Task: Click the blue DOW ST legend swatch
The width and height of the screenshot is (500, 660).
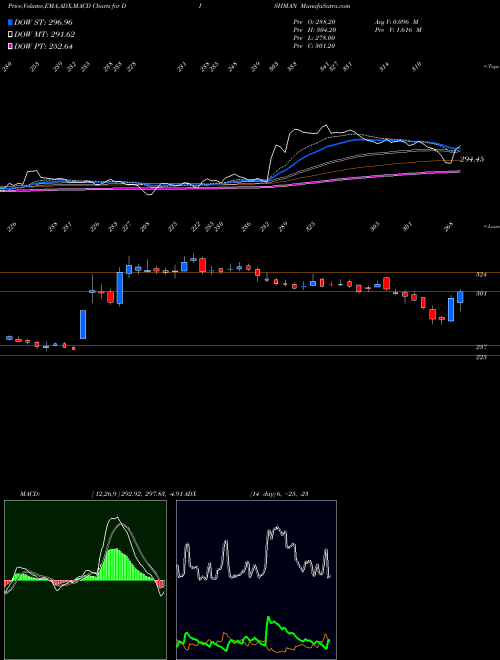Action: pyautogui.click(x=10, y=22)
